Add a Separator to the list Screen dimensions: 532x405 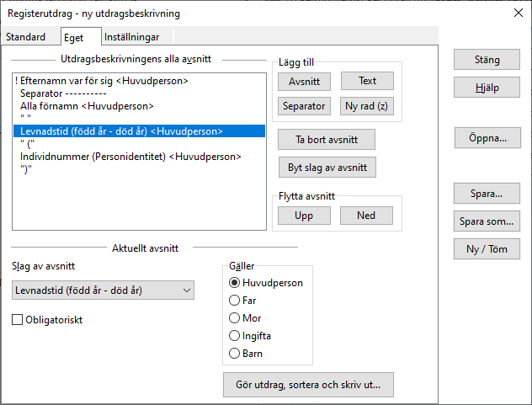[304, 106]
